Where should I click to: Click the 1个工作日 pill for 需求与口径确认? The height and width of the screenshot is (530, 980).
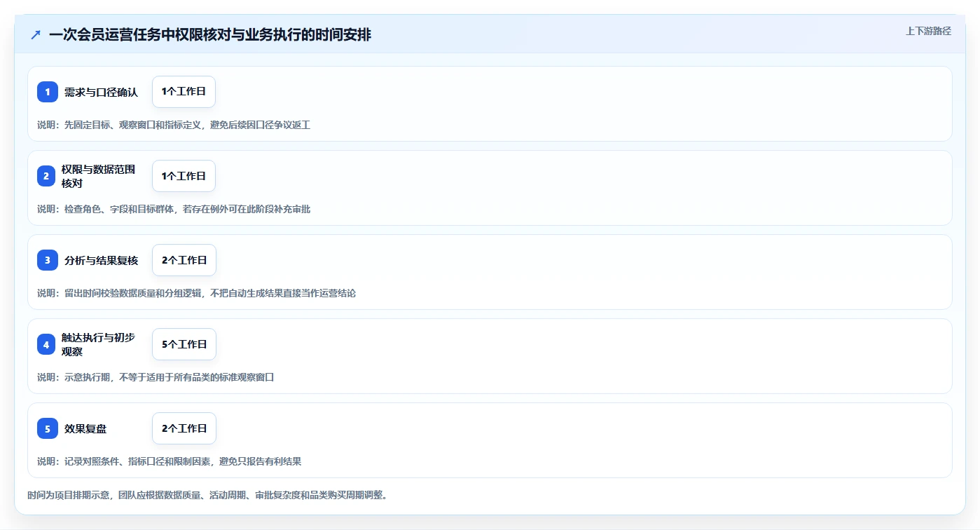184,92
